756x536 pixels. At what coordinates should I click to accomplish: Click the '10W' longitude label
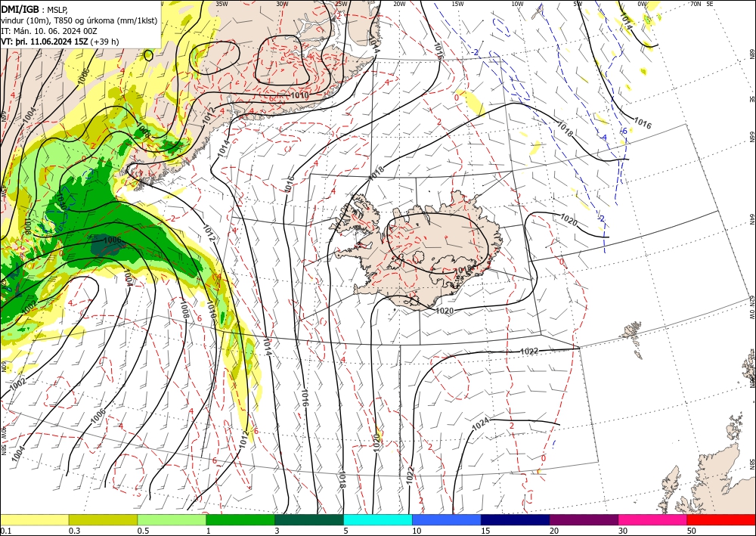point(517,4)
